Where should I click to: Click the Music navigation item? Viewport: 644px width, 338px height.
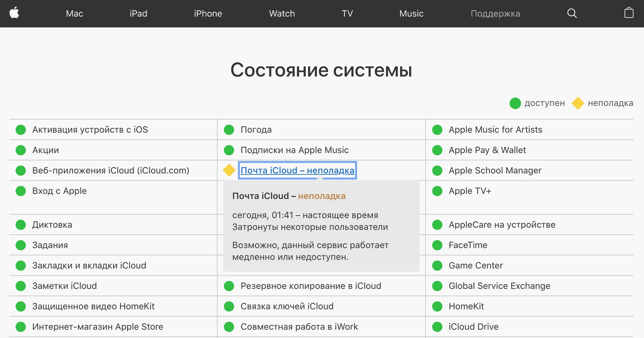coord(411,13)
